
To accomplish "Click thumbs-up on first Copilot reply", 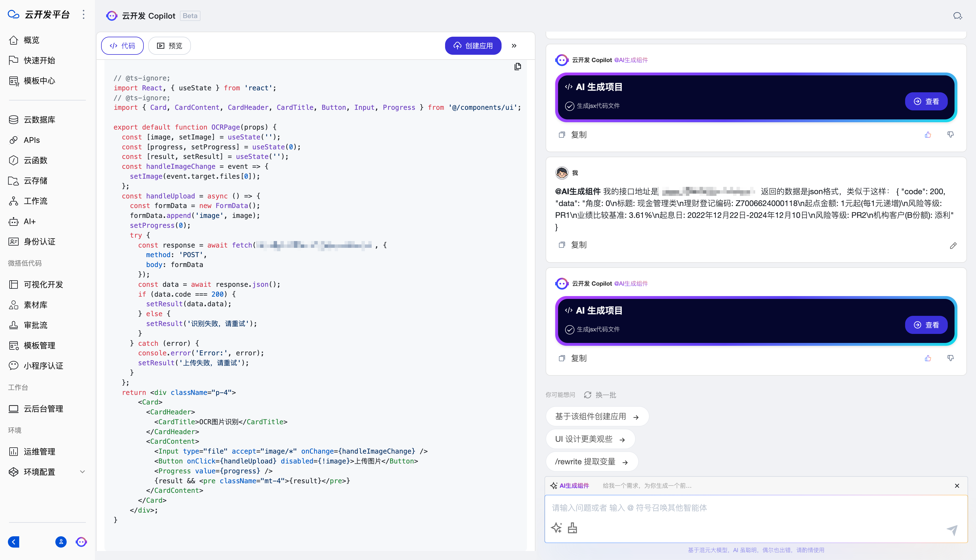I will (x=928, y=135).
